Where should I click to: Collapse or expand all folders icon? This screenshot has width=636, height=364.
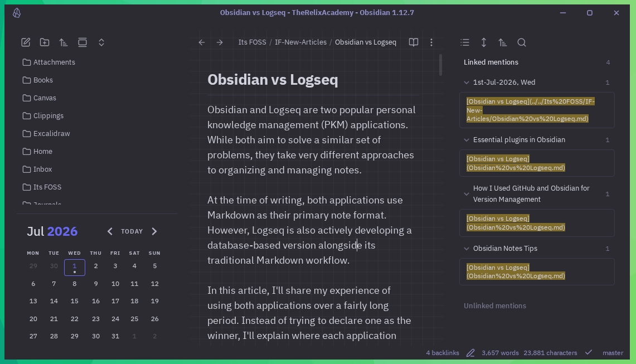pos(101,42)
